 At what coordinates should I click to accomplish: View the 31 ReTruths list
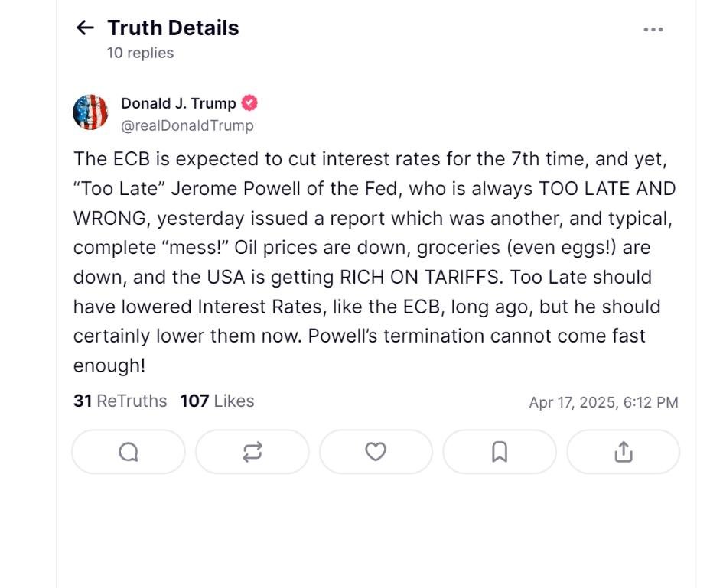coord(120,401)
